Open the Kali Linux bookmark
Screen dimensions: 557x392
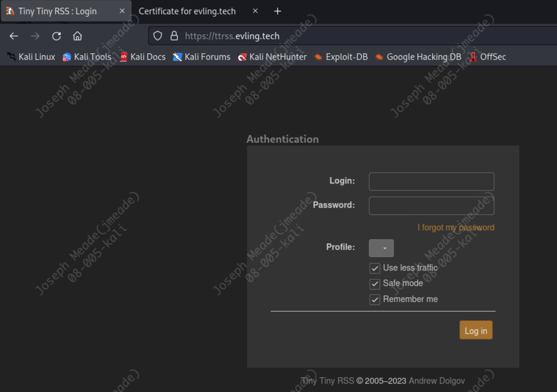pyautogui.click(x=32, y=57)
